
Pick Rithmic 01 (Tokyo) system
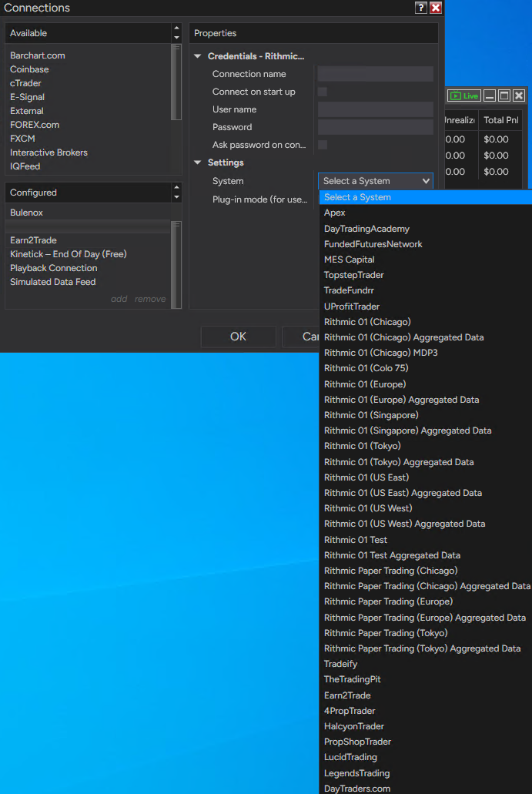363,446
